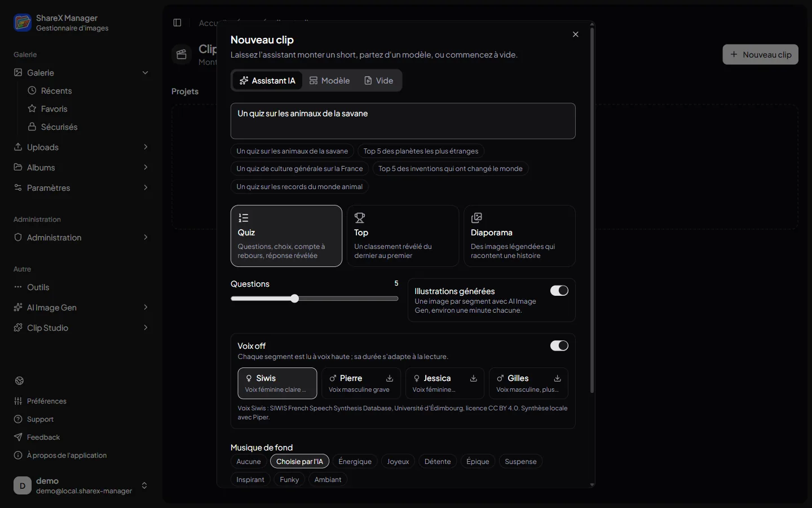Choose Énergique background music
This screenshot has height=508, width=812.
click(355, 462)
